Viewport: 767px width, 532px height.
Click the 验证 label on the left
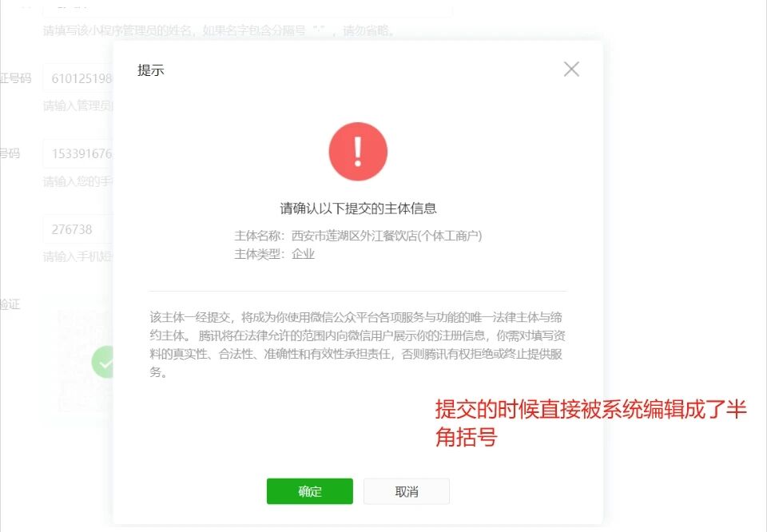coord(10,304)
